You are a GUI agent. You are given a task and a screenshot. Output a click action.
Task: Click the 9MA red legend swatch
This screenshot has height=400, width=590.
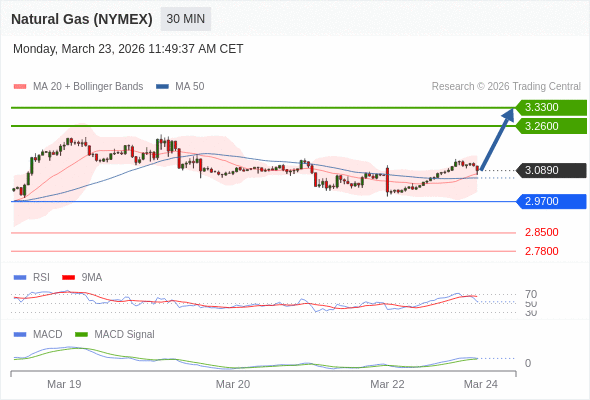(68, 278)
